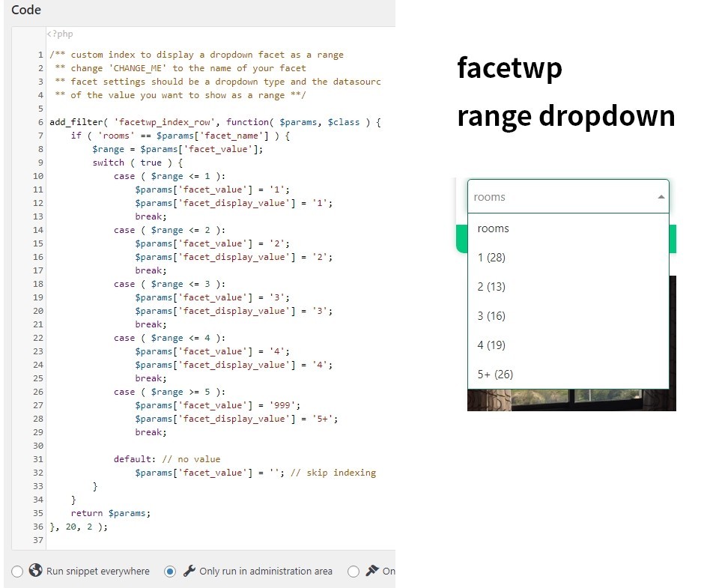The image size is (704, 588).
Task: Click the globe icon for run everywhere
Action: [35, 570]
